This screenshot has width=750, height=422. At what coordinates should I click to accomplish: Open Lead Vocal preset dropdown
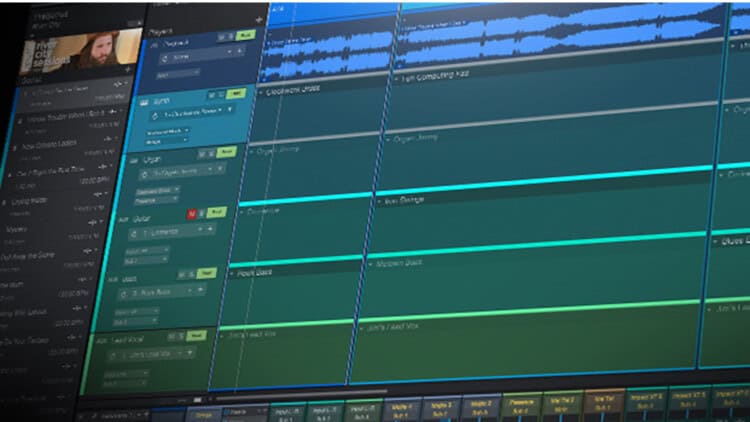pos(179,354)
